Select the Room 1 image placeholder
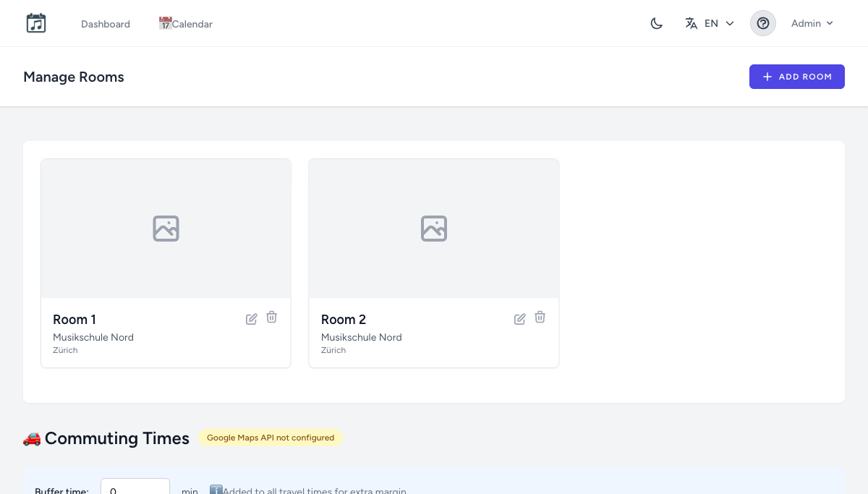This screenshot has height=494, width=868. [166, 229]
